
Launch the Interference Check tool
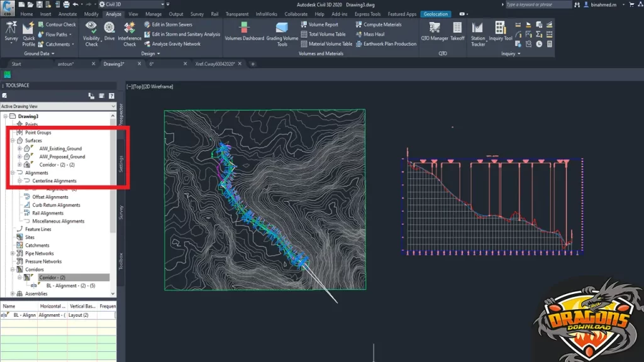[x=130, y=28]
